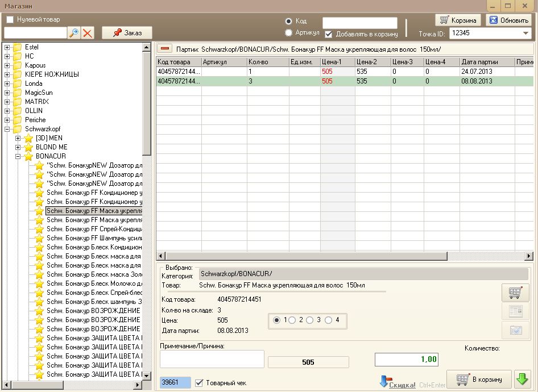This screenshot has width=538, height=392.
Task: Click the green down arrow button
Action: coord(522,379)
